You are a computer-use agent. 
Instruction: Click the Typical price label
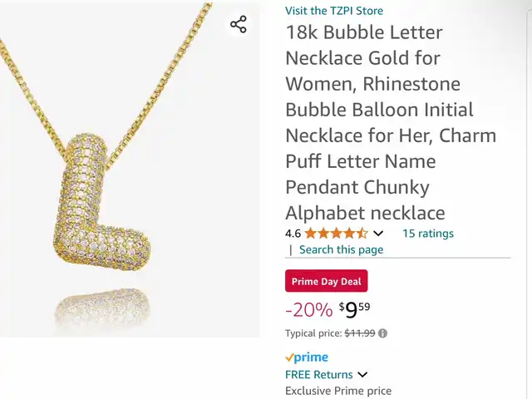point(313,333)
